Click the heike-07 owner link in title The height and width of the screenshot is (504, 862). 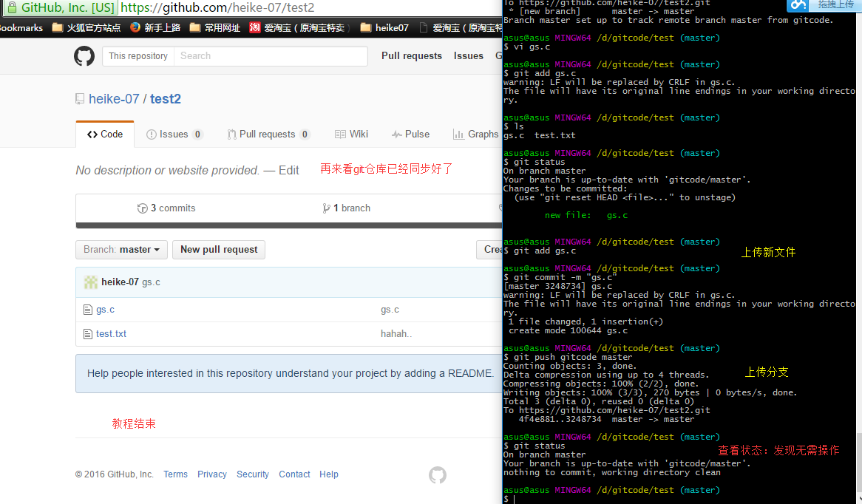pos(114,99)
